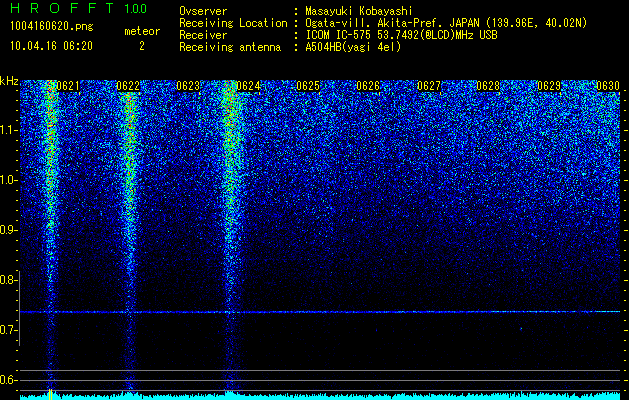
Task: Click the 0625 time marker
Action: pyautogui.click(x=308, y=86)
